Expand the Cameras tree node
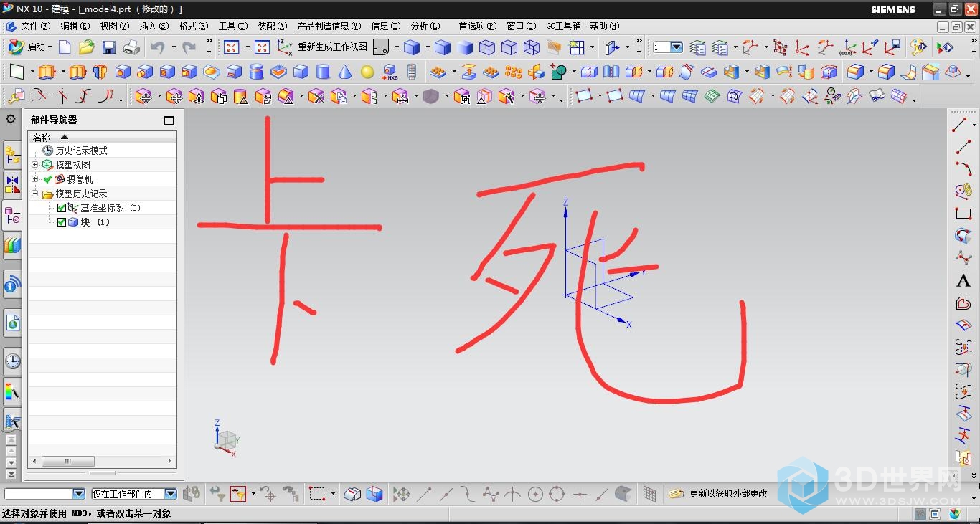Image resolution: width=980 pixels, height=524 pixels. (34, 179)
